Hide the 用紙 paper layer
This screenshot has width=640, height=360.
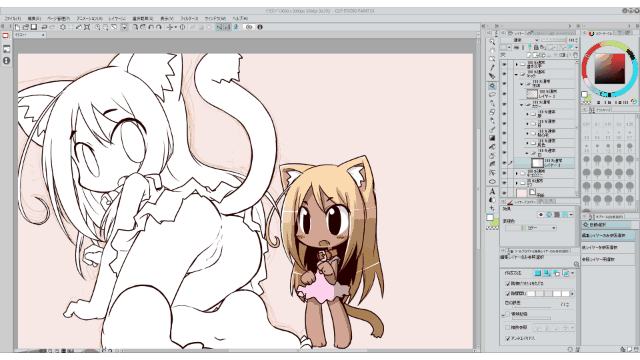click(x=504, y=192)
